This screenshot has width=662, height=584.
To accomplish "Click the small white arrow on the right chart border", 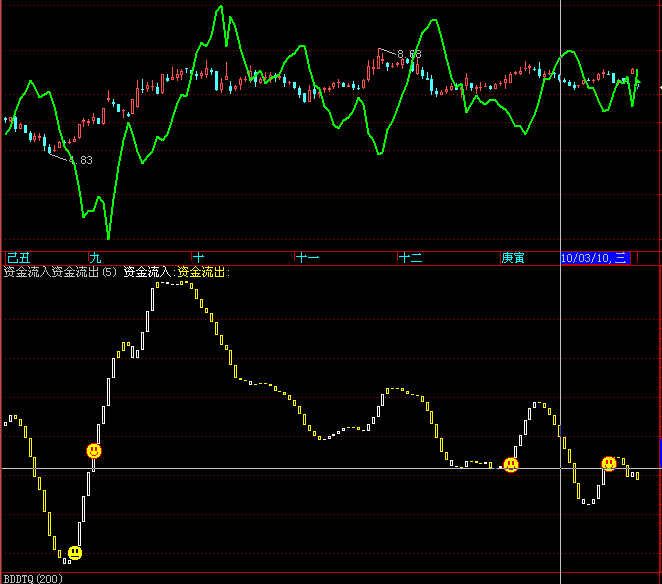I will coord(660,87).
